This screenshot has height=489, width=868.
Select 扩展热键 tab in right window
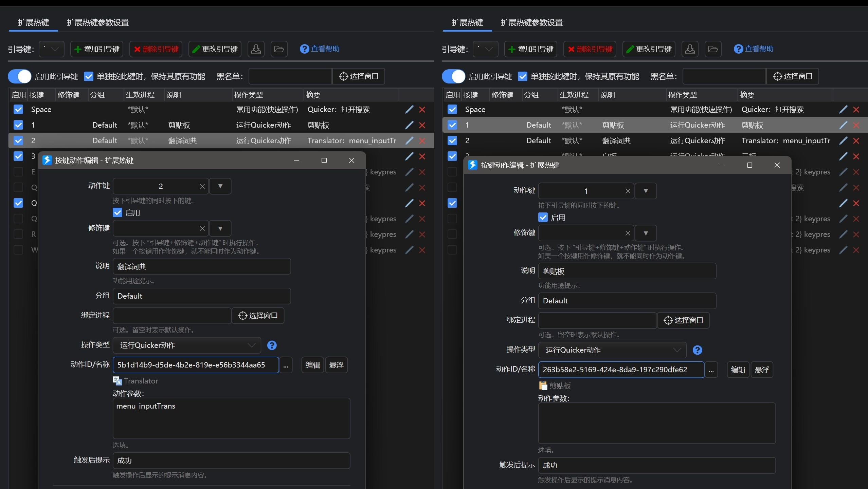click(x=467, y=23)
